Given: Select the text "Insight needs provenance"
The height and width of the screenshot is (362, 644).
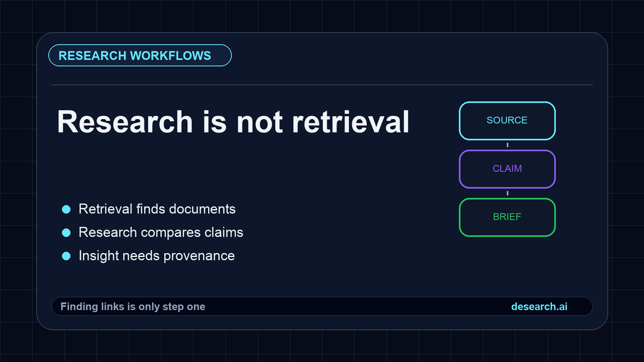Looking at the screenshot, I should pyautogui.click(x=157, y=256).
